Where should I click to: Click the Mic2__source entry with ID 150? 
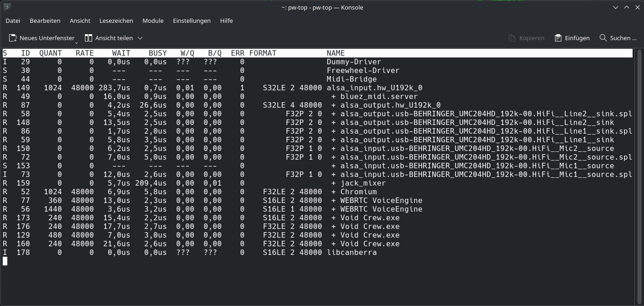tap(472, 148)
